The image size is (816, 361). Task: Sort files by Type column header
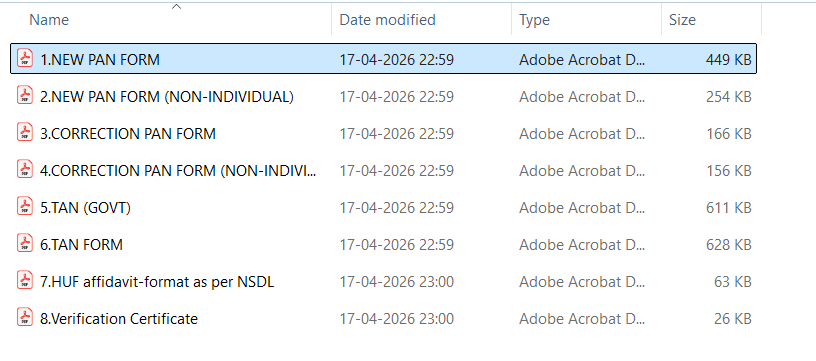(534, 20)
